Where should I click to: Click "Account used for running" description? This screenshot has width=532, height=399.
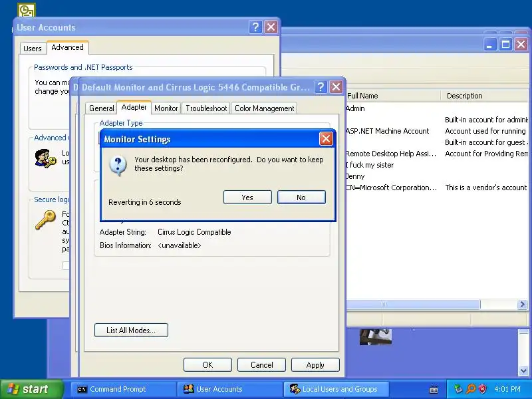point(485,131)
